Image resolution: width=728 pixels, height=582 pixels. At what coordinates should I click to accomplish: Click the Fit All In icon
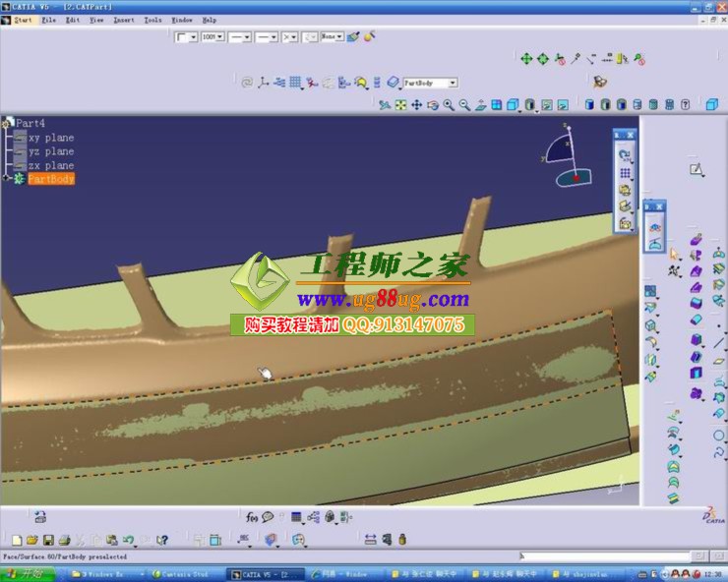pos(400,105)
